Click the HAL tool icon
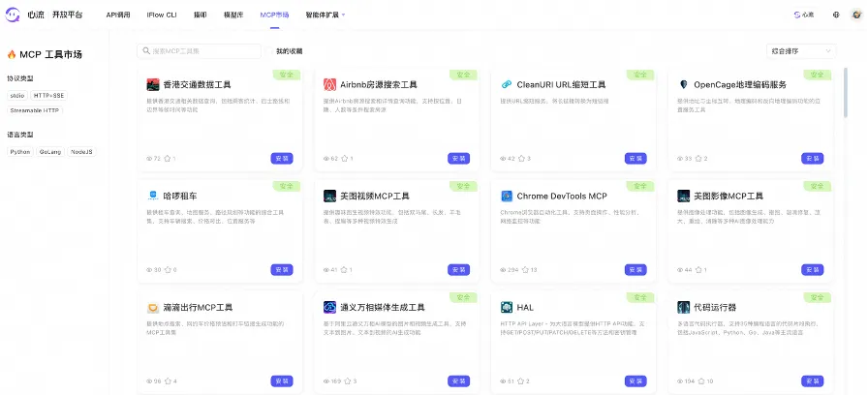868x395 pixels. point(507,307)
